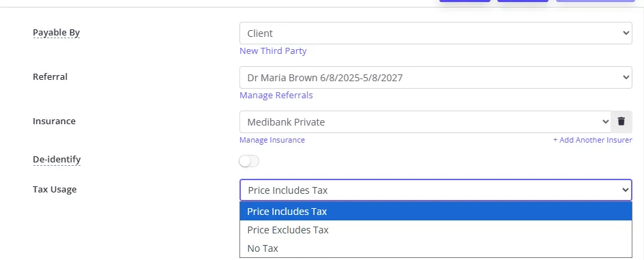Screen dimensions: 644x260
Task: Click the Insurance field label
Action: pos(54,121)
